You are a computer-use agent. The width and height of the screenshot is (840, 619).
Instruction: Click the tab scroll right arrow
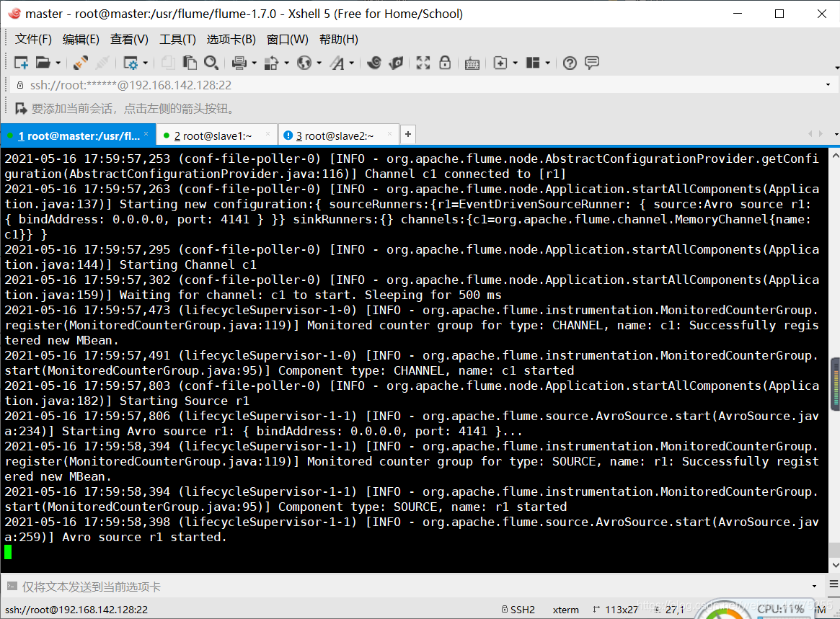[821, 134]
